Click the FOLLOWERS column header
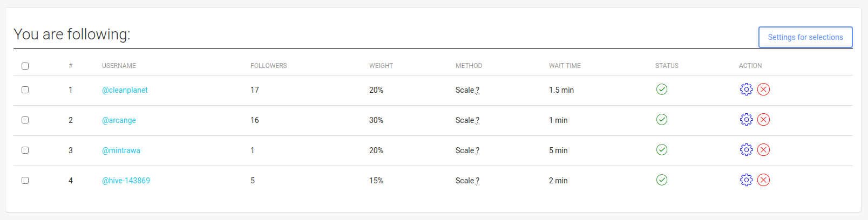The height and width of the screenshot is (220, 868). pos(269,66)
